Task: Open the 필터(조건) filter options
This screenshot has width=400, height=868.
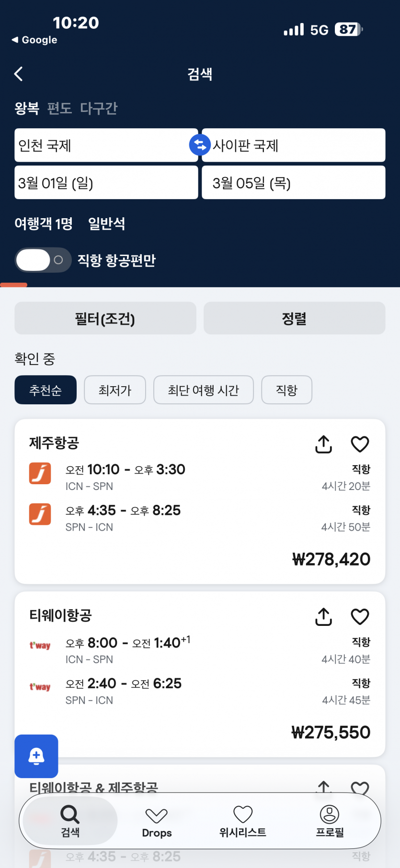Action: pos(105,318)
